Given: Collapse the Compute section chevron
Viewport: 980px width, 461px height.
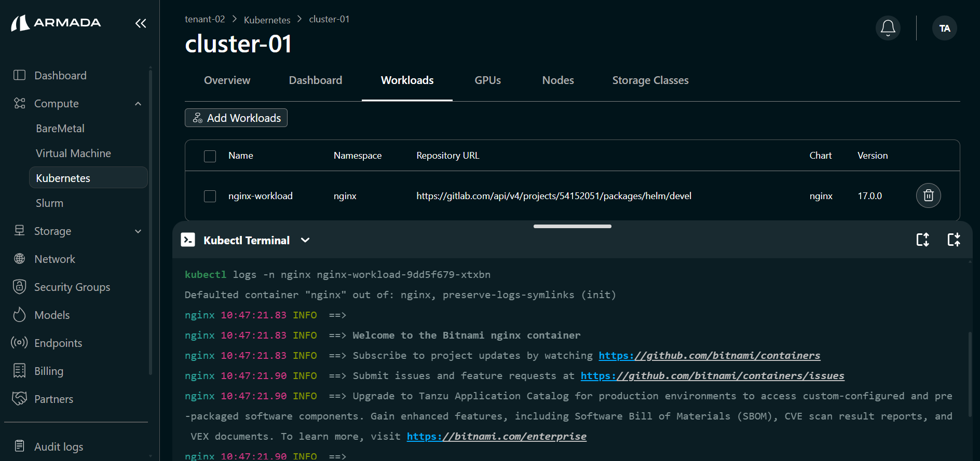Looking at the screenshot, I should (x=138, y=104).
